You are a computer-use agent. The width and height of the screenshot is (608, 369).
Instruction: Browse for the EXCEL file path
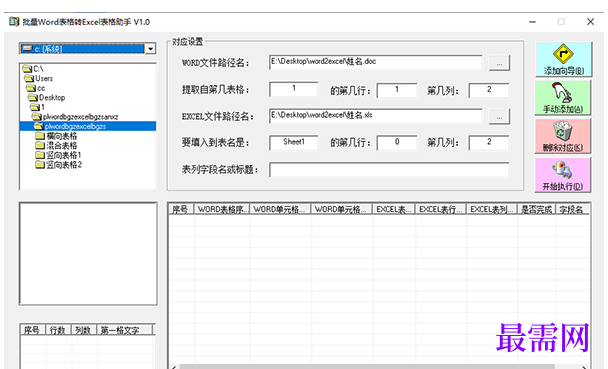[499, 116]
